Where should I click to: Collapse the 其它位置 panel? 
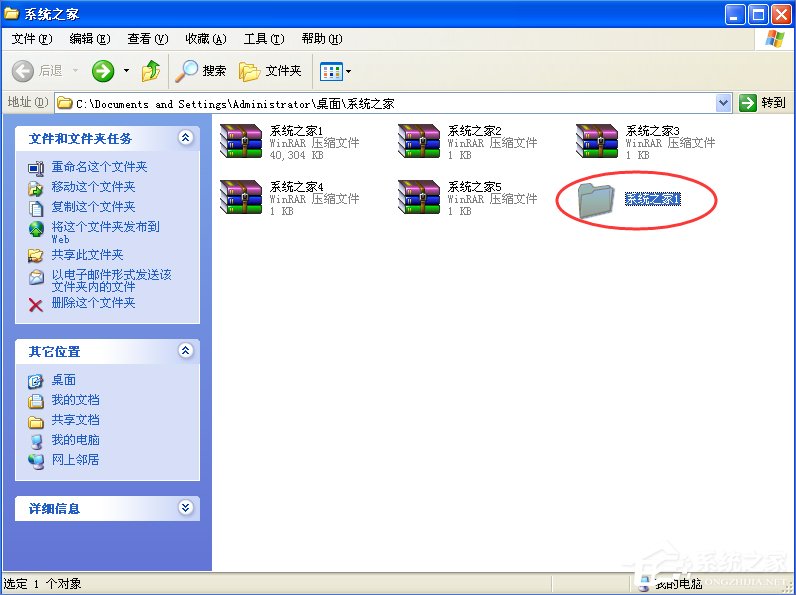(x=185, y=350)
